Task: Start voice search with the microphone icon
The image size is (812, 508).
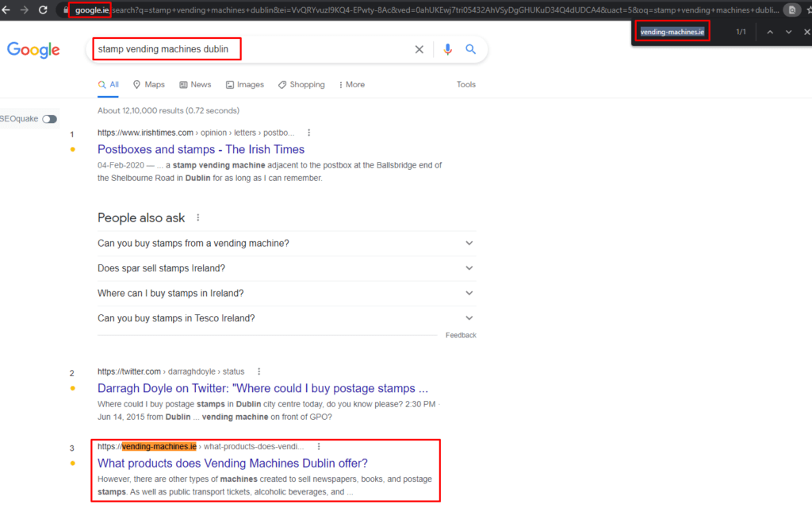Action: click(447, 49)
